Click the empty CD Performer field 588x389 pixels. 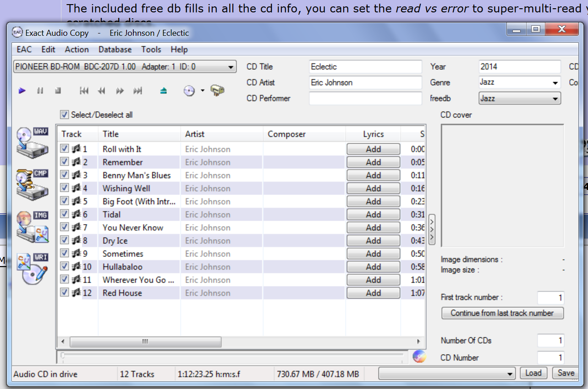[x=365, y=98]
